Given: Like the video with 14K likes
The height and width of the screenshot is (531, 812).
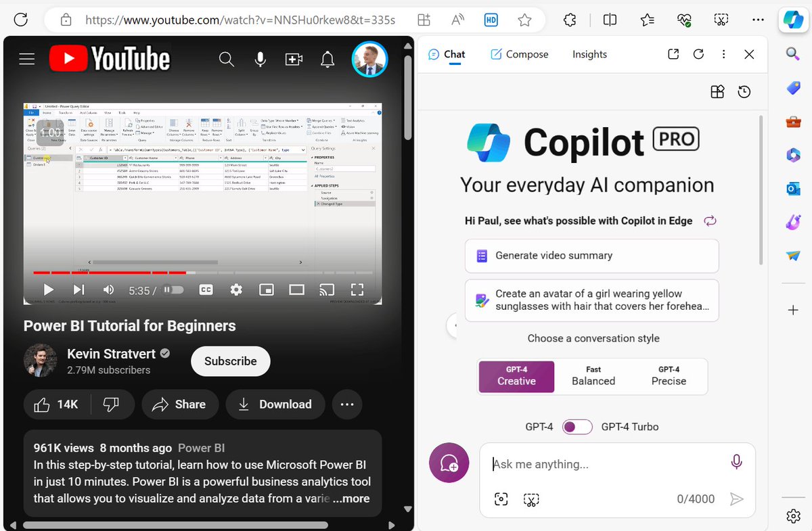Looking at the screenshot, I should (57, 405).
